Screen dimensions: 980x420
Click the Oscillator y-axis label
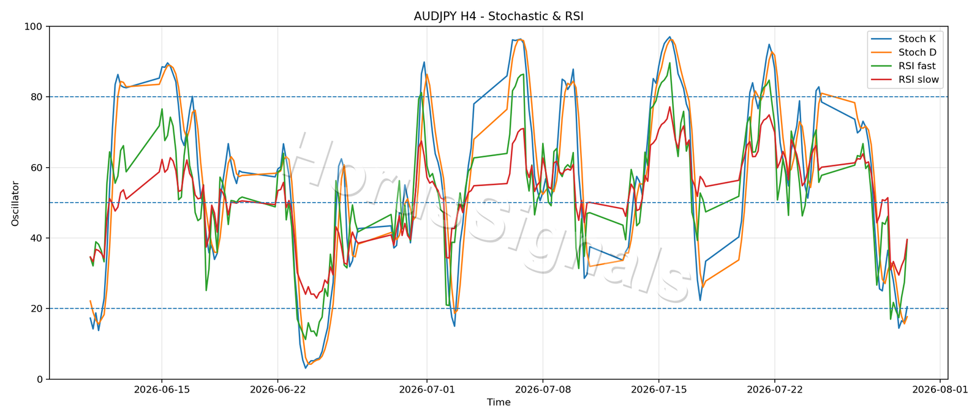[15, 203]
